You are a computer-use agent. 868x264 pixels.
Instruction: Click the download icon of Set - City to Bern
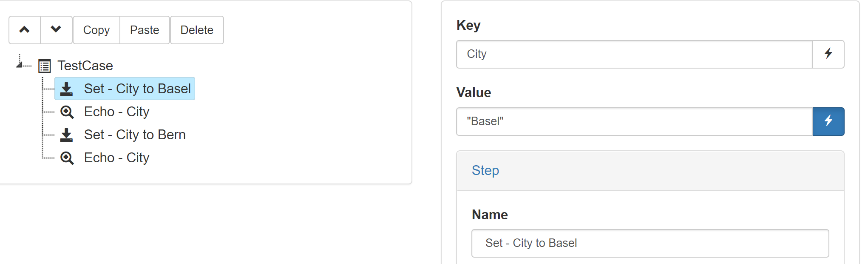[x=66, y=135]
